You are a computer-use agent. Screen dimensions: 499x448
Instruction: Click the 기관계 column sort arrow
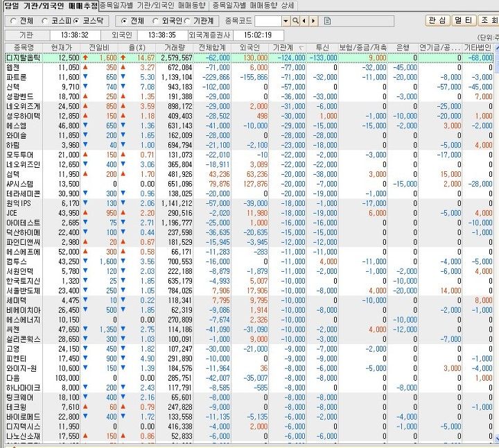click(301, 48)
